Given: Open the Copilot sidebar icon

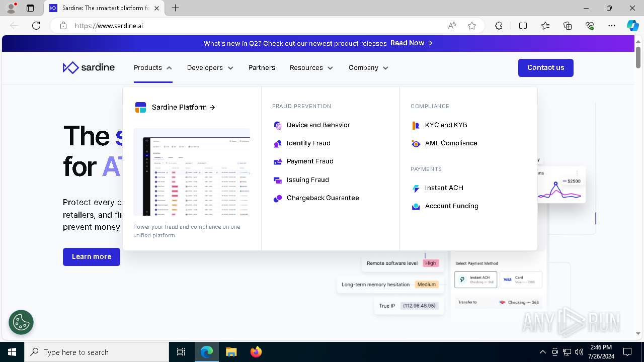Looking at the screenshot, I should pyautogui.click(x=632, y=26).
